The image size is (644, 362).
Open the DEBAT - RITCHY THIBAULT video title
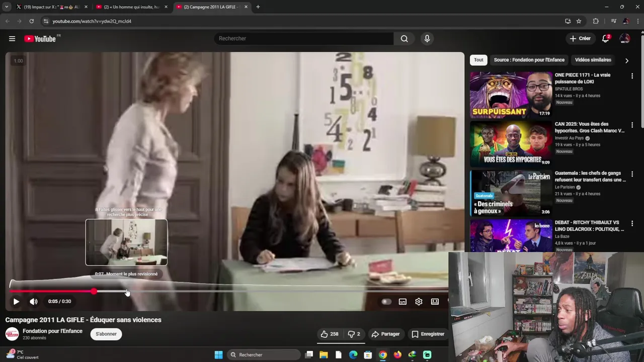click(x=590, y=226)
